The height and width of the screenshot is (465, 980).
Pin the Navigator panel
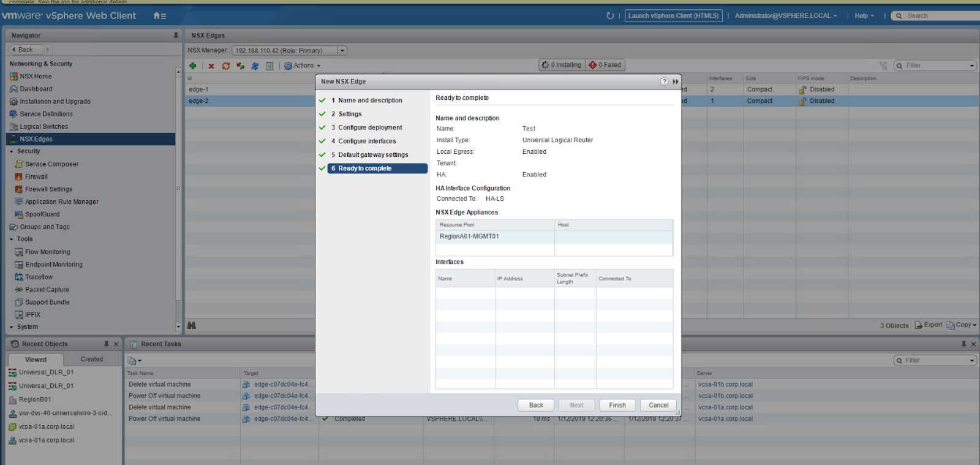click(x=176, y=36)
